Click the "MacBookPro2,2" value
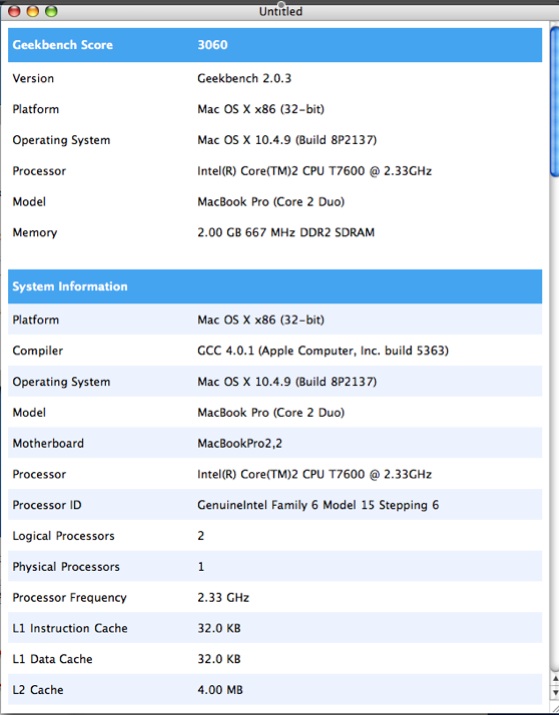 click(x=240, y=443)
